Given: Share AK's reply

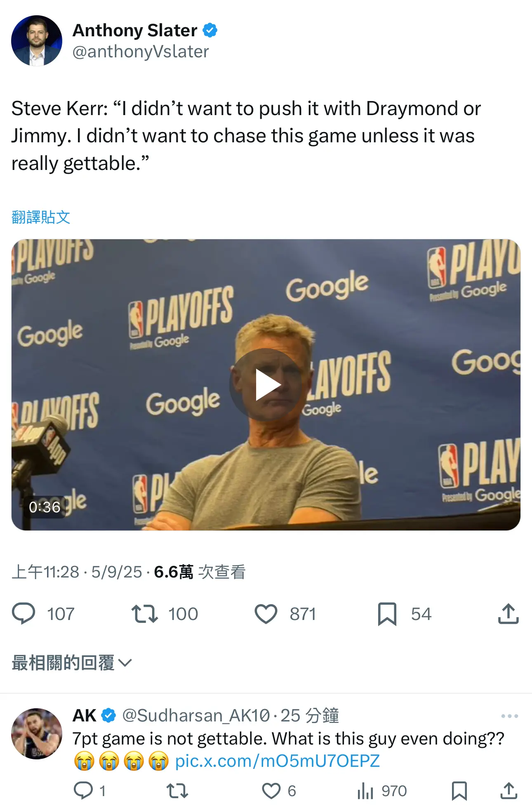Looking at the screenshot, I should tap(509, 791).
